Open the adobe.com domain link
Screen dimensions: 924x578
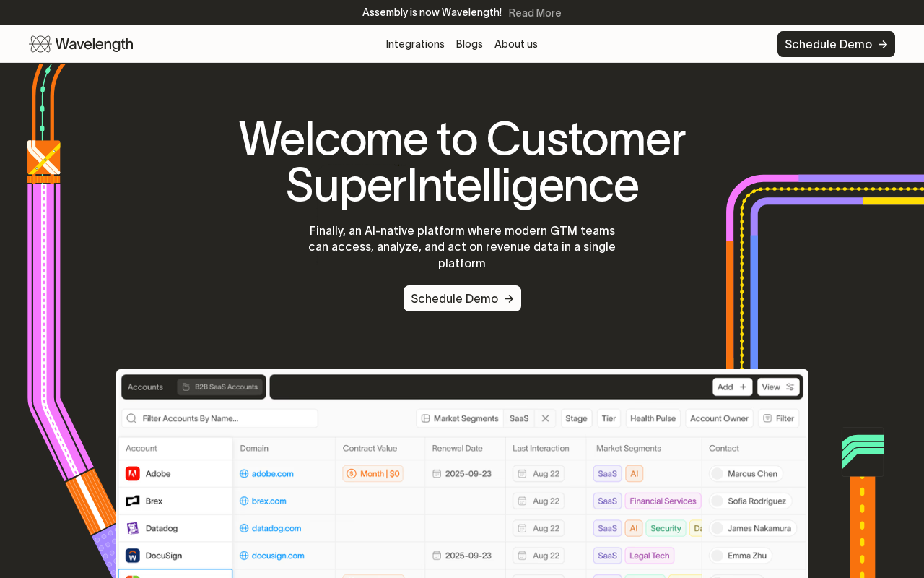tap(272, 474)
